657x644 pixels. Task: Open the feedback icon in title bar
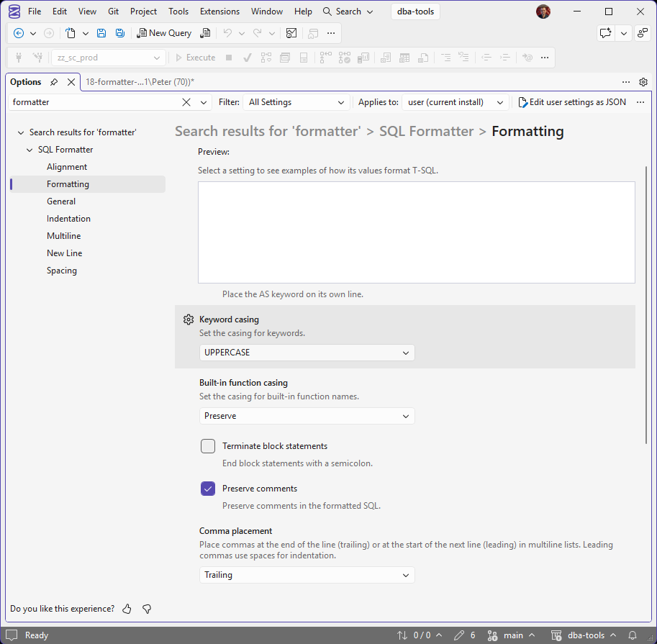pos(605,33)
